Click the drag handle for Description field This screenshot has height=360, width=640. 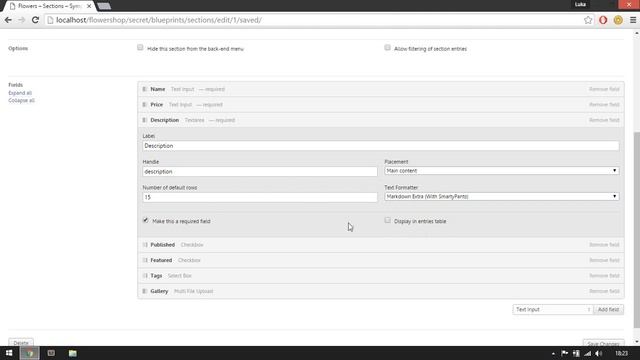point(144,120)
